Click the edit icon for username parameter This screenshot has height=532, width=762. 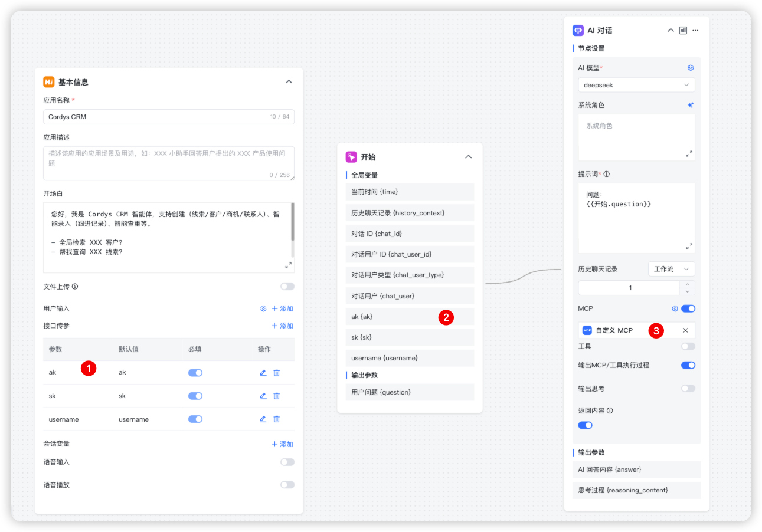(x=263, y=419)
